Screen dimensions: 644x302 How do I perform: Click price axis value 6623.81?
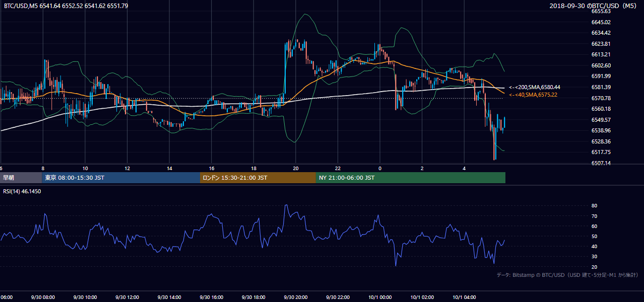[601, 44]
